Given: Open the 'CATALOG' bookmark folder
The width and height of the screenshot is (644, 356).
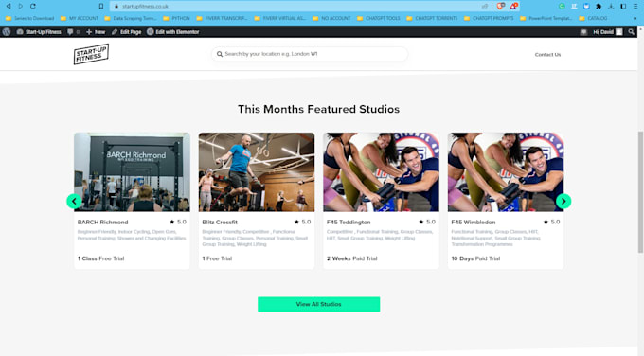Looking at the screenshot, I should tap(593, 19).
